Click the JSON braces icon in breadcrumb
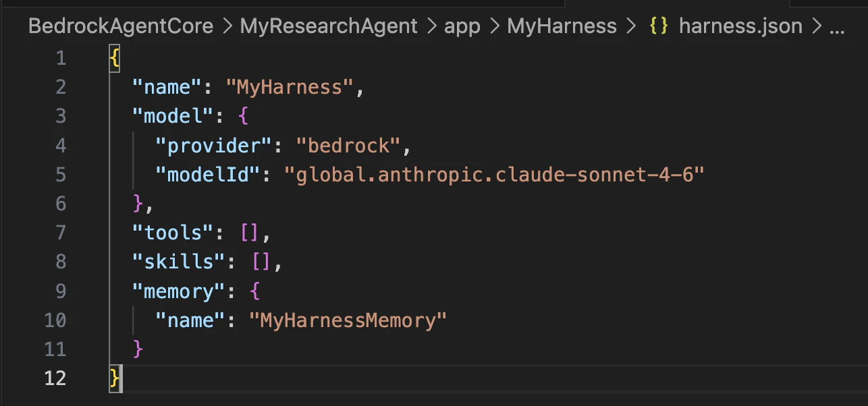868x406 pixels. pos(659,26)
